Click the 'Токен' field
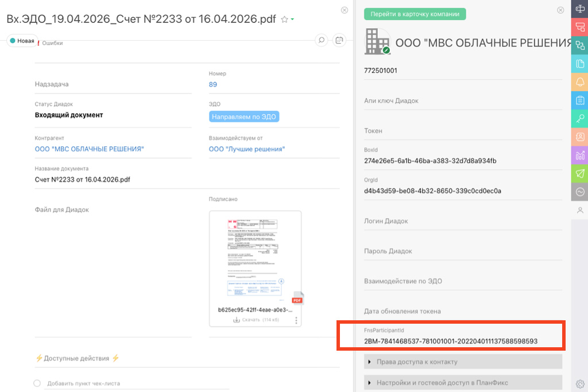This screenshot has height=392, width=588. 463,130
